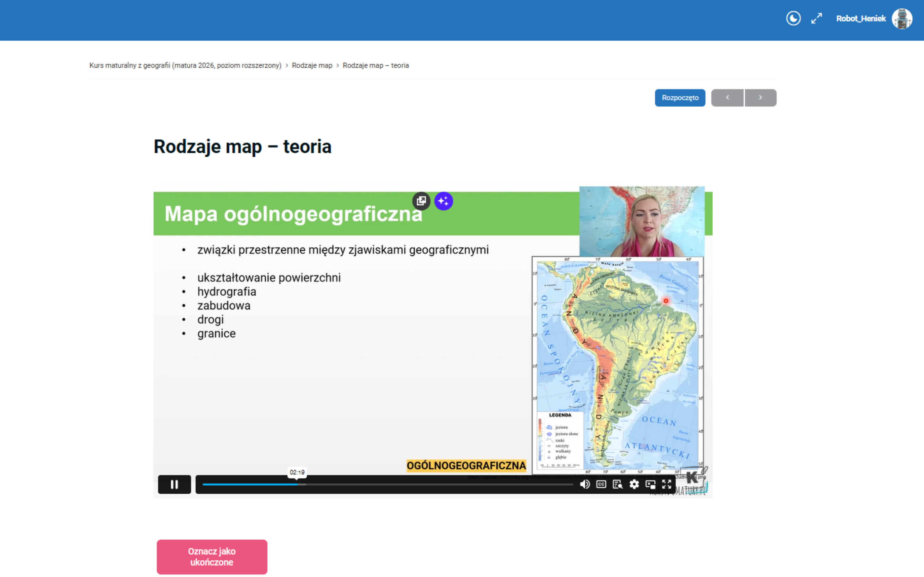The width and height of the screenshot is (924, 577).
Task: Go to previous lesson arrow
Action: pos(727,98)
